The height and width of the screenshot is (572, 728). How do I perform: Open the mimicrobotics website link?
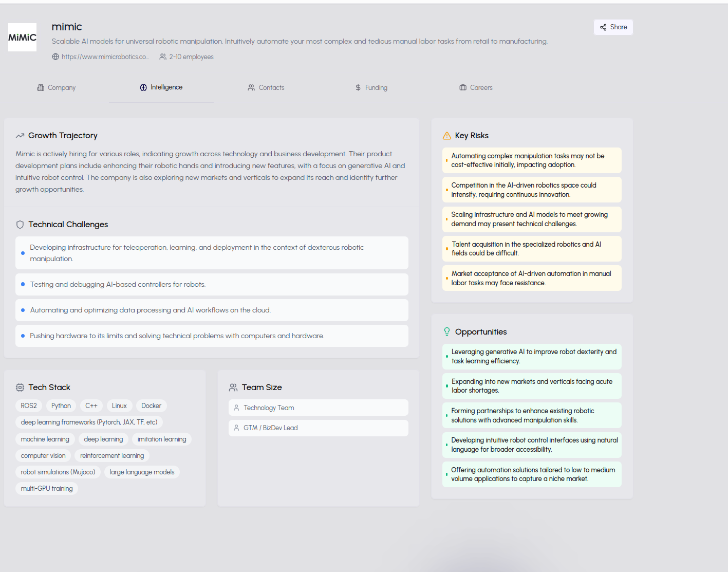[105, 57]
